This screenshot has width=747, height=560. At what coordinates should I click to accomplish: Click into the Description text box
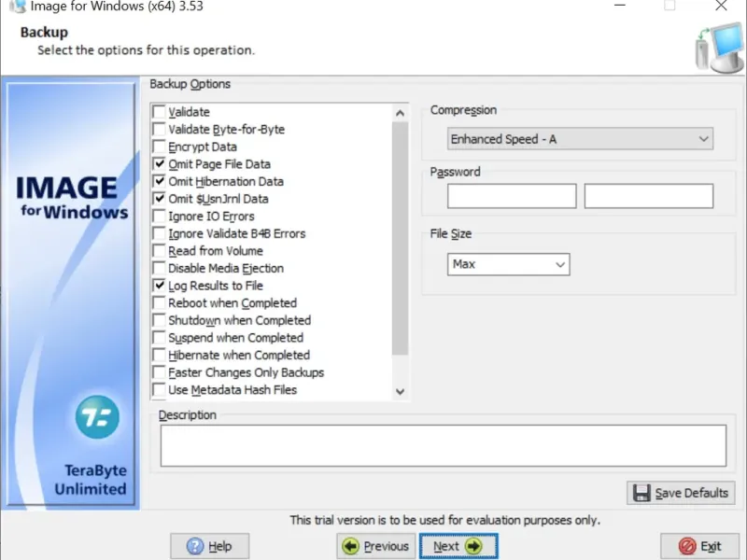click(443, 446)
